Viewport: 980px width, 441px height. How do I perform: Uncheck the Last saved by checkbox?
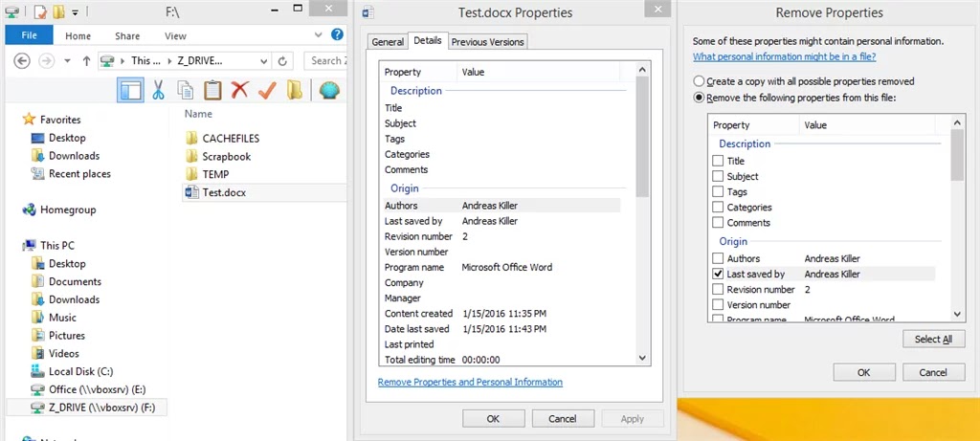tap(718, 274)
